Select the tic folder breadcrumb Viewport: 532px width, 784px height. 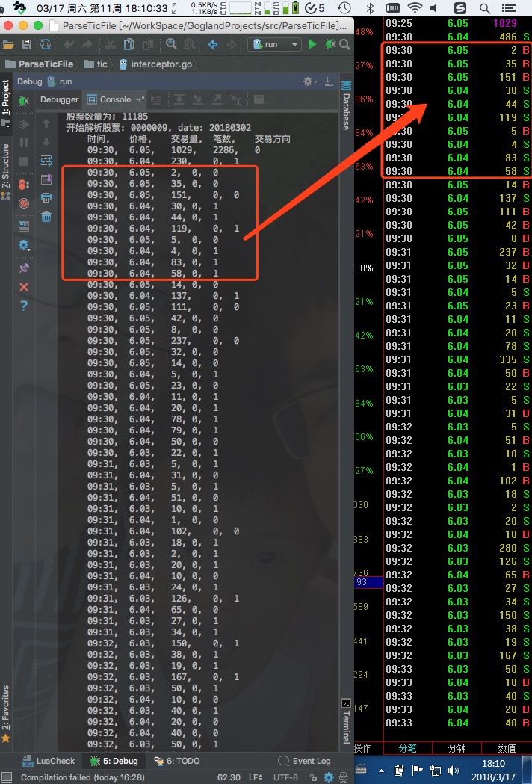[96, 64]
